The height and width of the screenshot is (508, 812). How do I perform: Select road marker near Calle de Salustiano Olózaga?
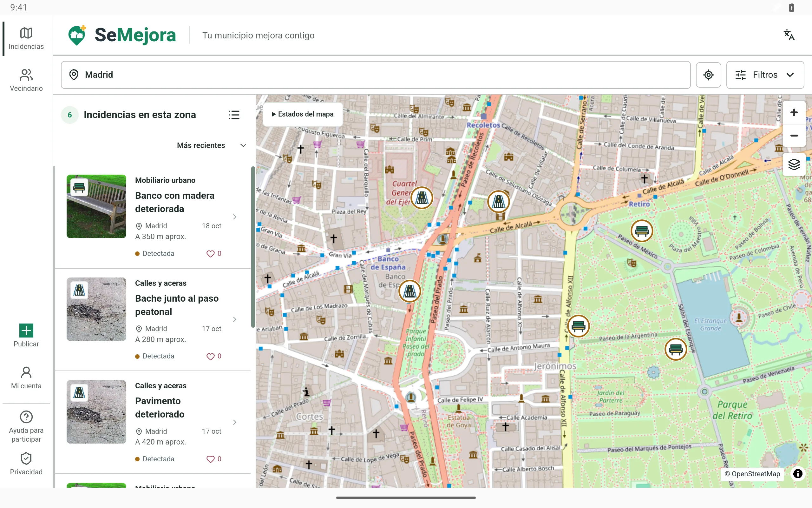[x=498, y=202]
